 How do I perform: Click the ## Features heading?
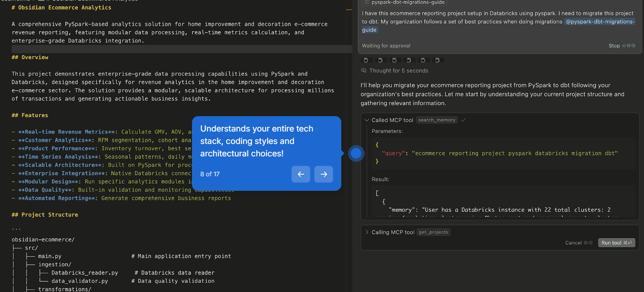click(x=30, y=115)
